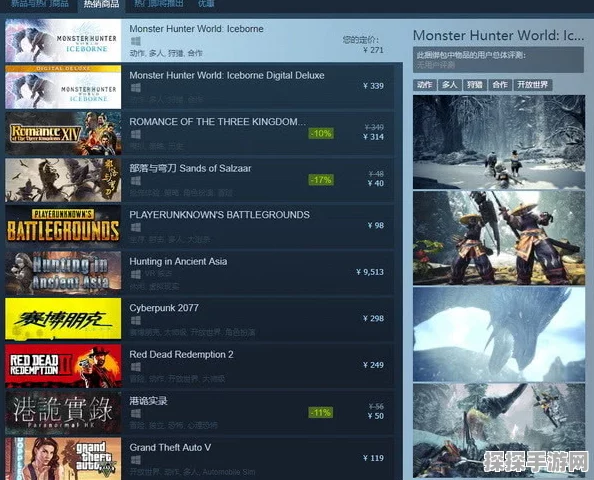Click the ¥ 119 price

pos(373,458)
